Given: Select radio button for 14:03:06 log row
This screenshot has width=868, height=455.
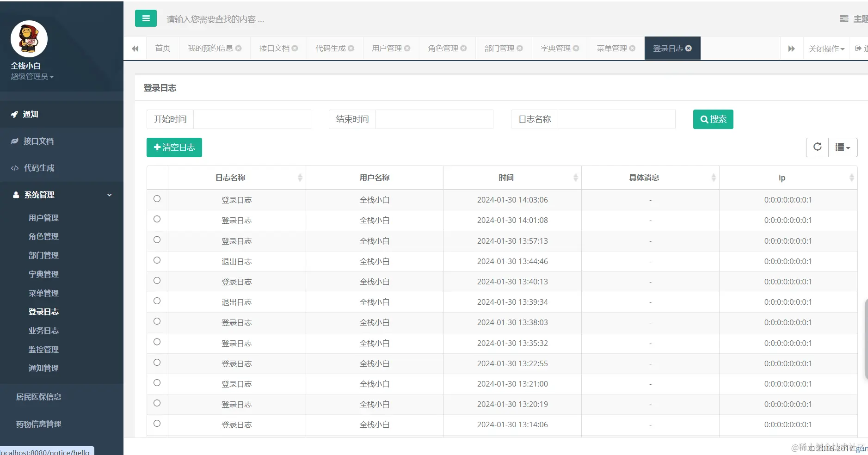Looking at the screenshot, I should pyautogui.click(x=157, y=199).
